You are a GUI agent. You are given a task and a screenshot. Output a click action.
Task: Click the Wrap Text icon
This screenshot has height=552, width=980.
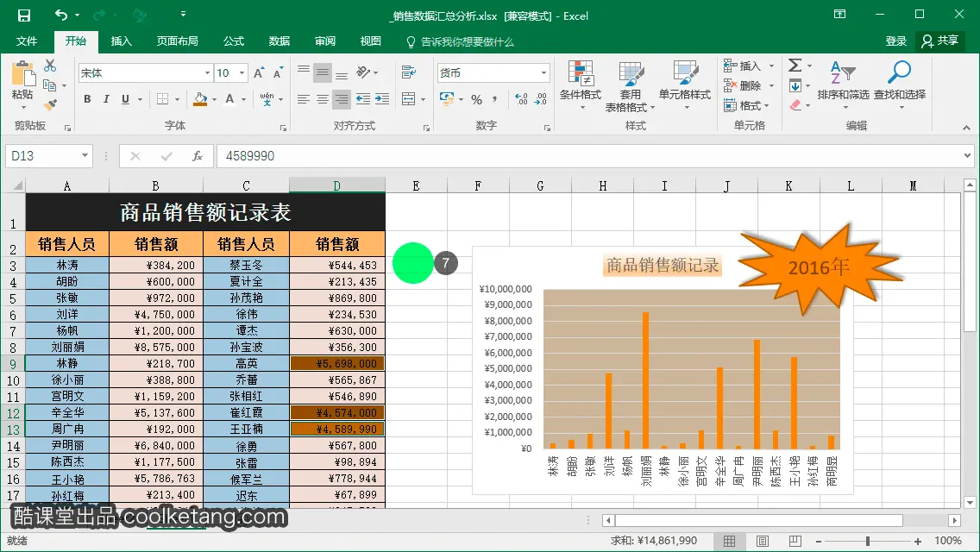(409, 72)
